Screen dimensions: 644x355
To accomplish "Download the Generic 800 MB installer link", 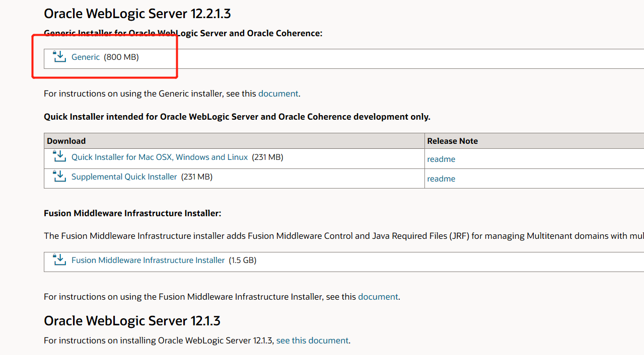I will [x=86, y=57].
